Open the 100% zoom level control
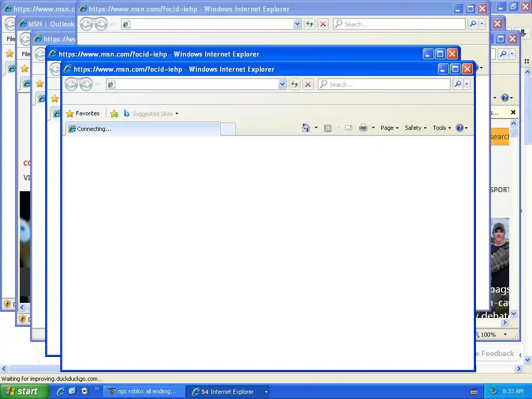Image resolution: width=532 pixels, height=399 pixels. pyautogui.click(x=488, y=335)
